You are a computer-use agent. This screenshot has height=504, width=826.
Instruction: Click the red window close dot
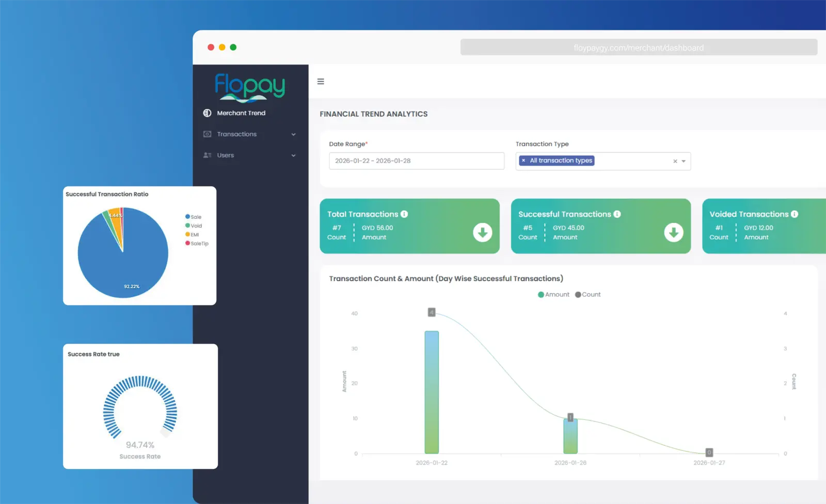(x=211, y=47)
